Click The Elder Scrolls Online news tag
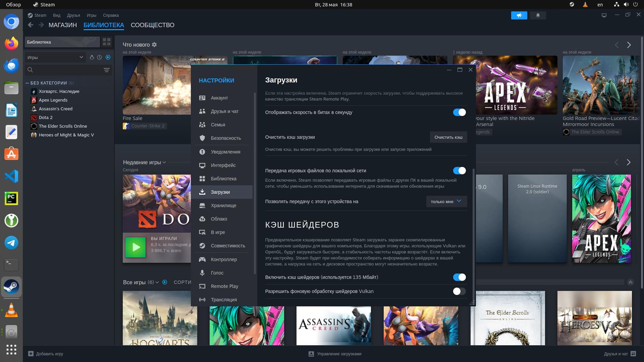The width and height of the screenshot is (644, 362). click(x=592, y=132)
